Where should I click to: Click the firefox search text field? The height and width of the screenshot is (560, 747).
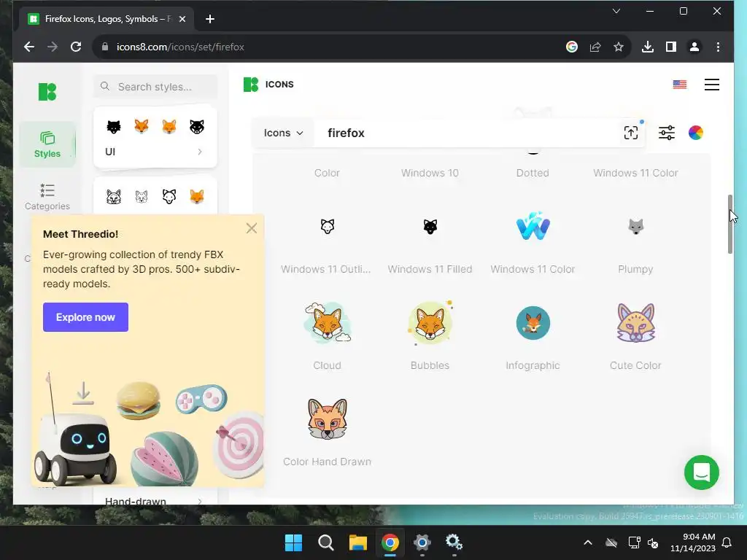point(467,133)
